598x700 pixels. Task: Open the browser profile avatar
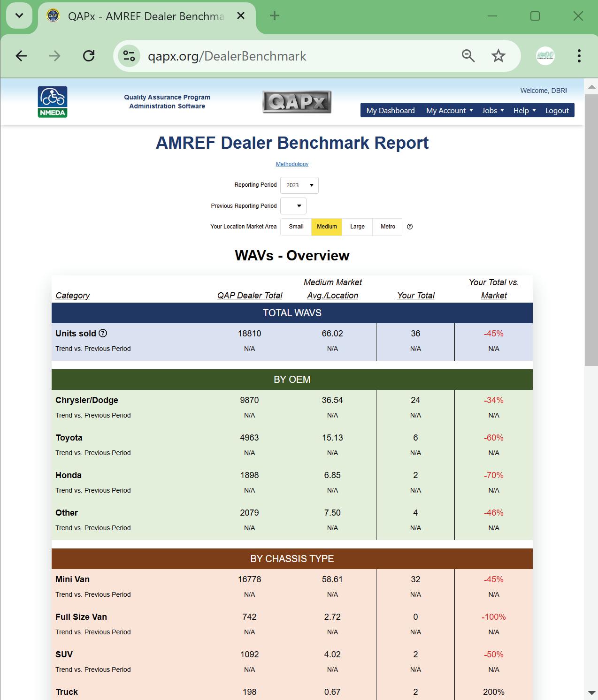click(545, 56)
